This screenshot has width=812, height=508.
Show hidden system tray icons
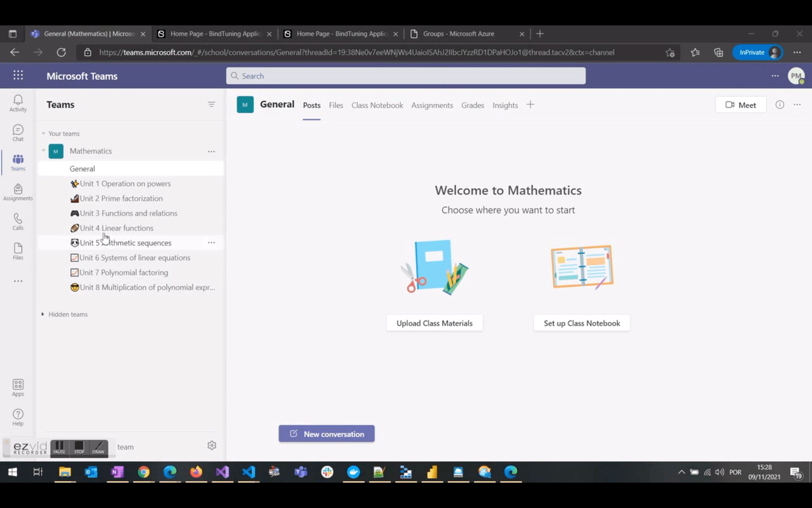681,472
